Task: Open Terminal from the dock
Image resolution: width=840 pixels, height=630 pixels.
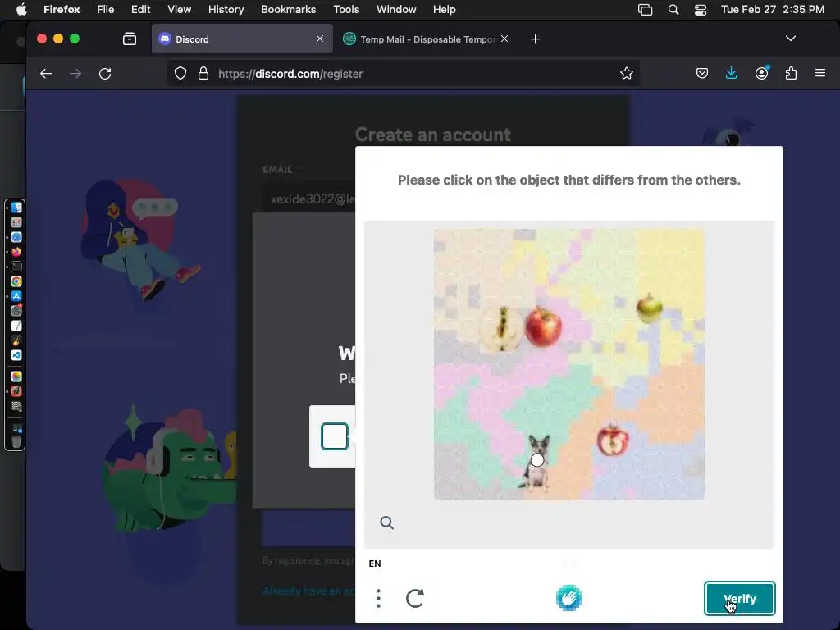Action: pos(16,267)
